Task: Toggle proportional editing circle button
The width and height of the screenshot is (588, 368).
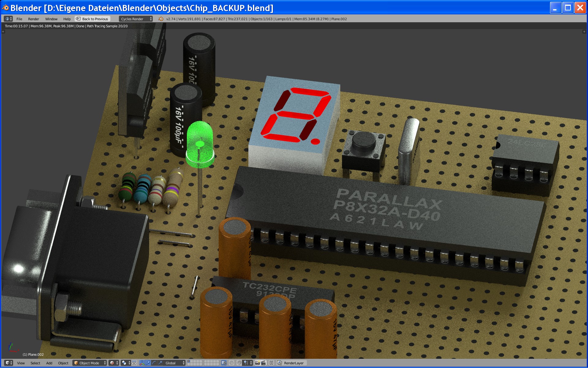Action: tap(232, 363)
